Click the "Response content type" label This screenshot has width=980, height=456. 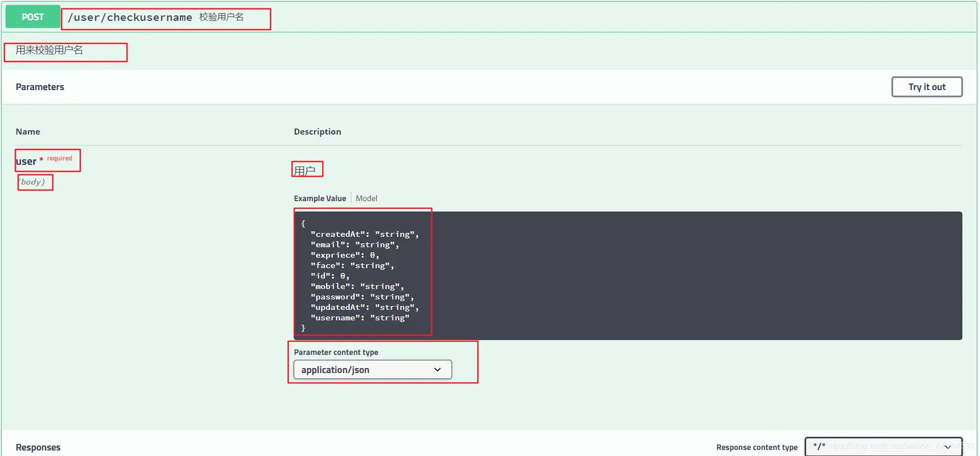pos(757,447)
